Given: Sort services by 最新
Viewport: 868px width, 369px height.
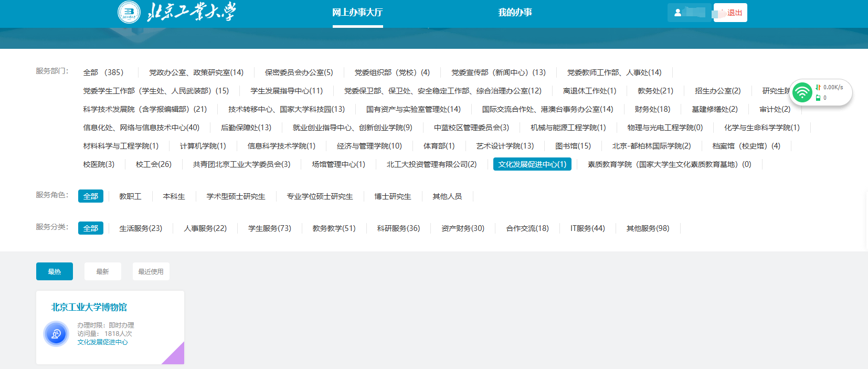Looking at the screenshot, I should 102,271.
